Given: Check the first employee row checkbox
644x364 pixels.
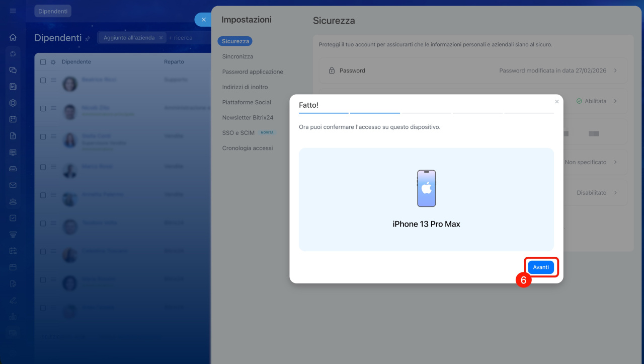Looking at the screenshot, I should click(43, 81).
